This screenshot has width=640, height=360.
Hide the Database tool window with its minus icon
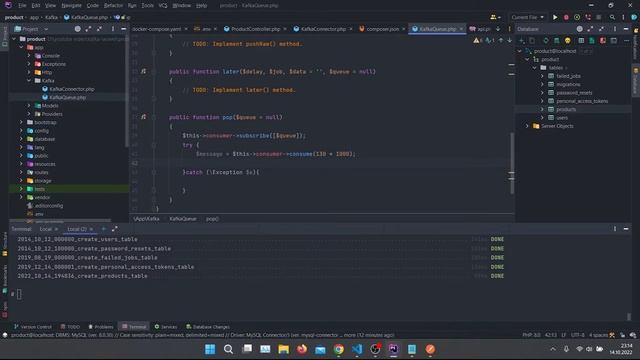pos(626,29)
